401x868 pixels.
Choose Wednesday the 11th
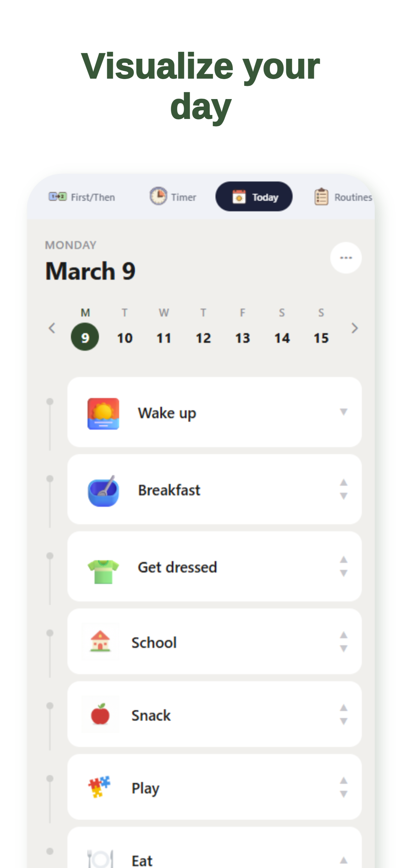coord(164,337)
